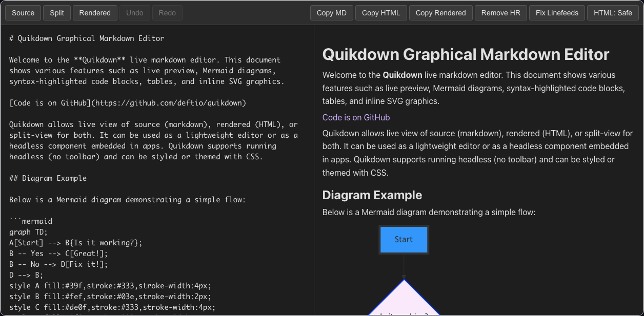Click the bold 'Quikdown' word in preview

[x=402, y=75]
